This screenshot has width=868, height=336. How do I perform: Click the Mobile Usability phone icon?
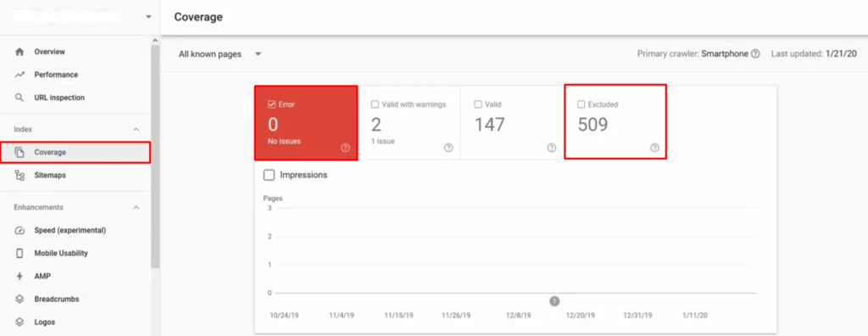click(x=19, y=253)
